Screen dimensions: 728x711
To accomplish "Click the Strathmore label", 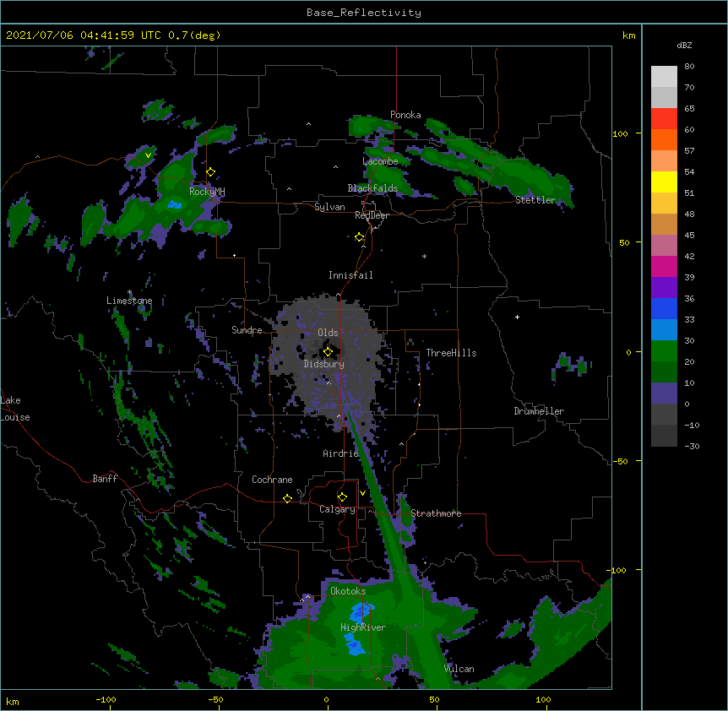I will point(436,513).
